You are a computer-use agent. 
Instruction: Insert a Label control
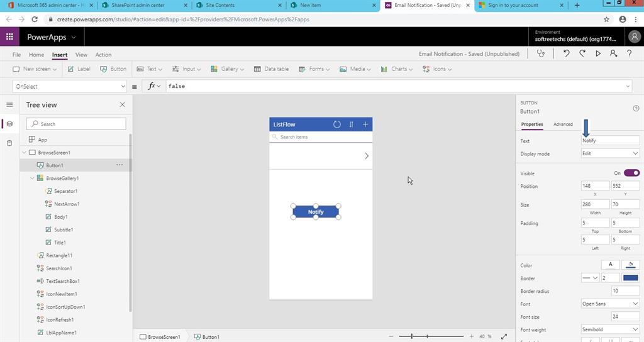coord(79,69)
